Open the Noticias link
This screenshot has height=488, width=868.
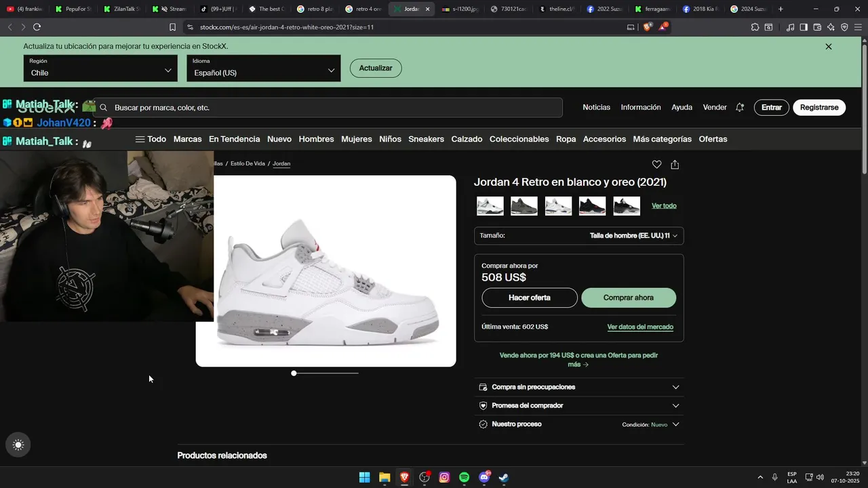[x=597, y=107]
